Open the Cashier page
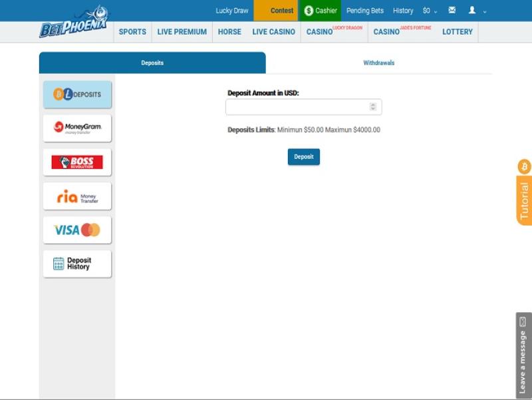The width and height of the screenshot is (532, 400). pyautogui.click(x=321, y=11)
